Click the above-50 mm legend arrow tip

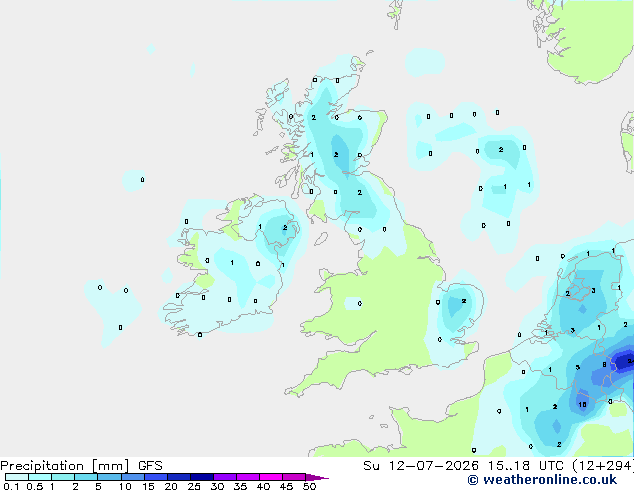pos(317,477)
